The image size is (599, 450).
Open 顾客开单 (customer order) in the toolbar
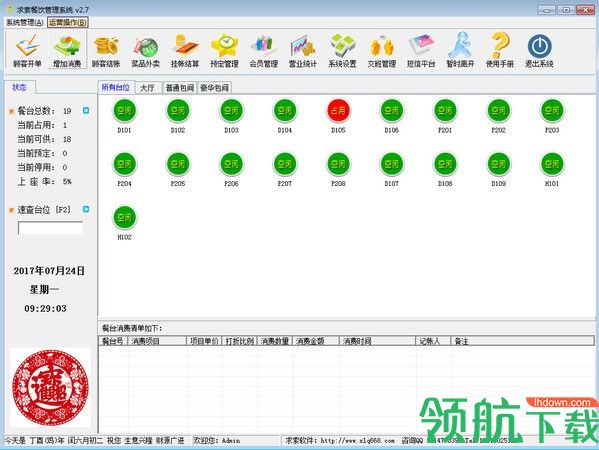(x=27, y=51)
